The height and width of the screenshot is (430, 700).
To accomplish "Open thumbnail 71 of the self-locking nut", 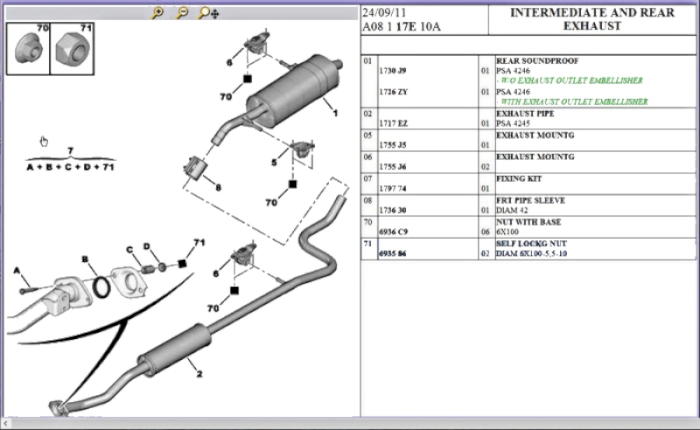I will (x=71, y=48).
